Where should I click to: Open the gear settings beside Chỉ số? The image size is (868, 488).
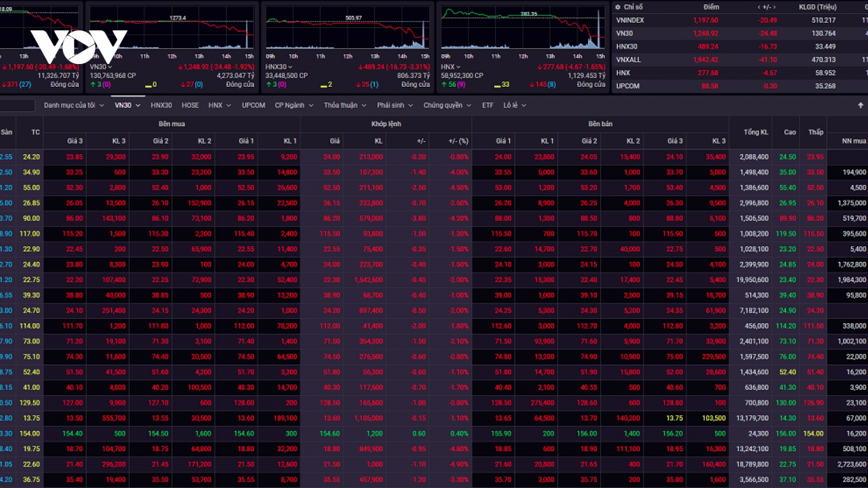(618, 7)
